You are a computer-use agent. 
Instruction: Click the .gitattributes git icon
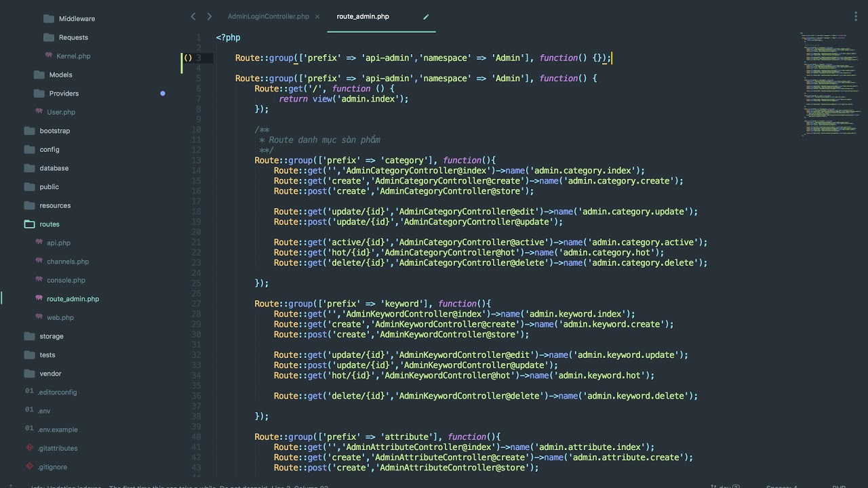coord(29,447)
